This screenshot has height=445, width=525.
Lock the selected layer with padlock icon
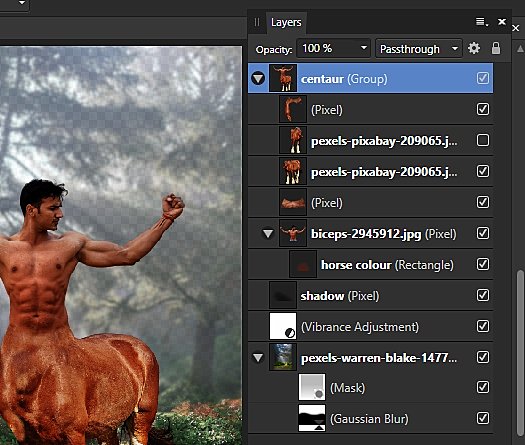[496, 48]
